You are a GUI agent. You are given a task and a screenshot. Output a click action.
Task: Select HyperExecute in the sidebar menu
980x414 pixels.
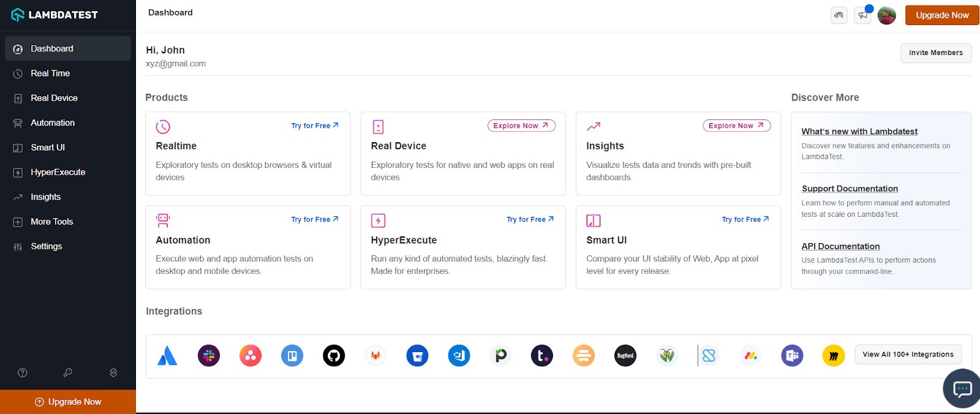click(58, 172)
